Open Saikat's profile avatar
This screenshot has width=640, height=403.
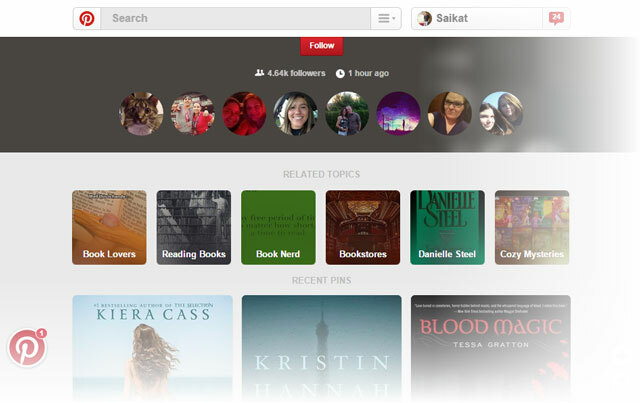click(x=424, y=18)
